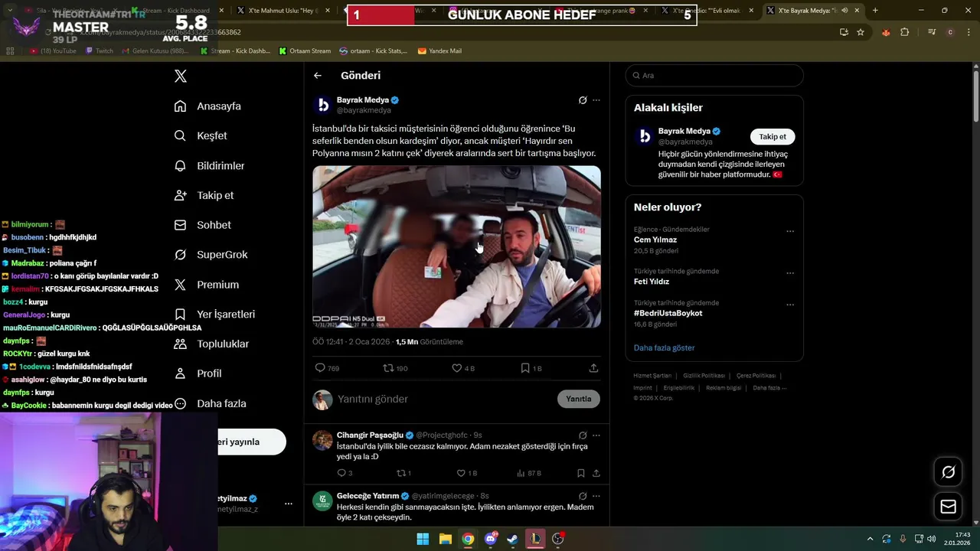Like the main post (4 B)
Viewport: 980px width, 551px height.
point(457,368)
